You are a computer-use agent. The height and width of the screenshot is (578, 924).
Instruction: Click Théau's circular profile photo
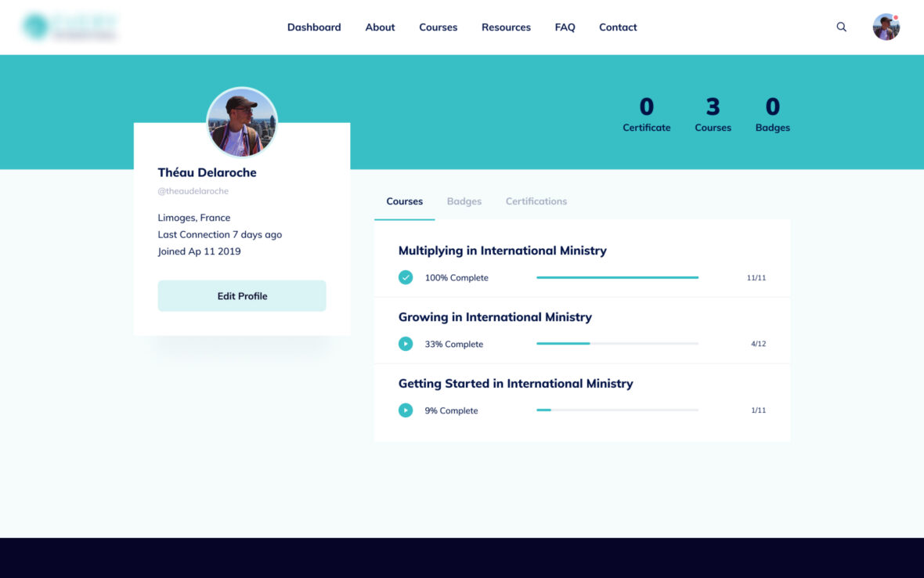(242, 122)
